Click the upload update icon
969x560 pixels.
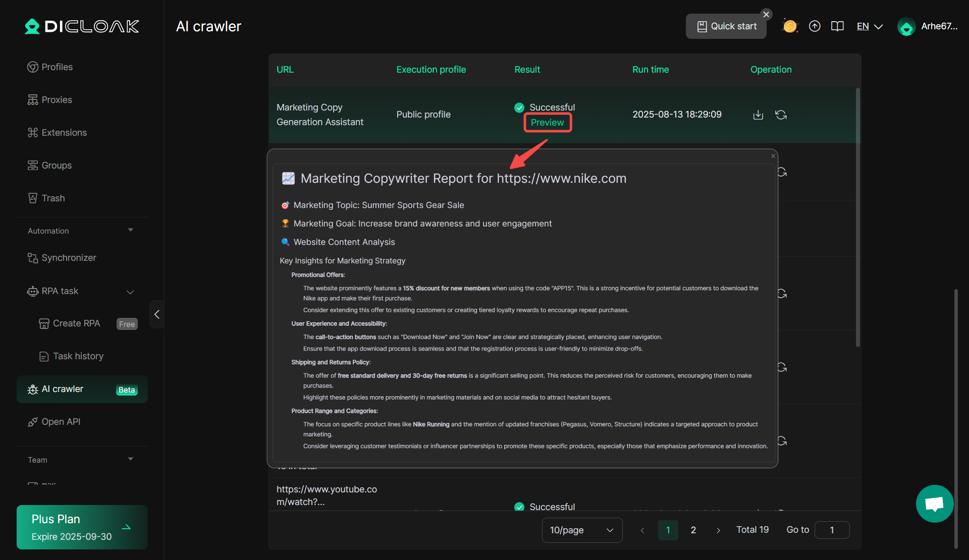point(815,26)
